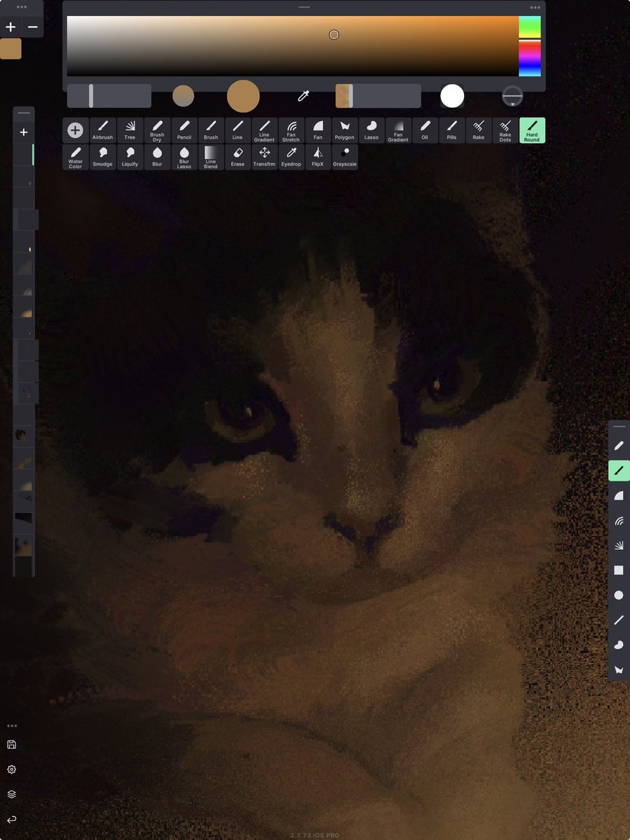The height and width of the screenshot is (840, 630).
Task: Pick the tool labeled Polygon
Action: [345, 130]
